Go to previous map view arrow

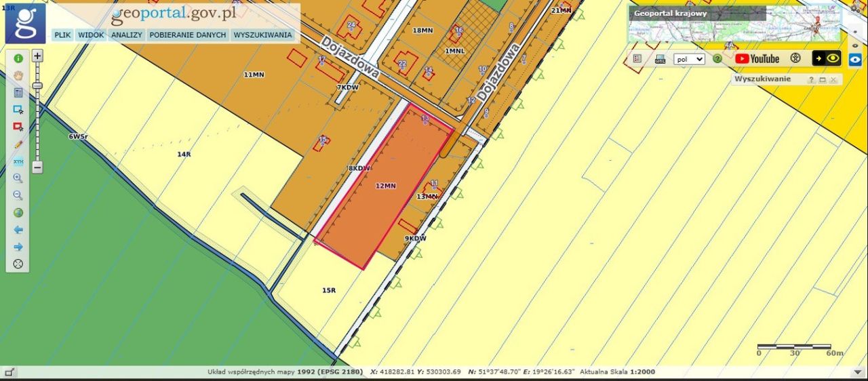click(18, 230)
